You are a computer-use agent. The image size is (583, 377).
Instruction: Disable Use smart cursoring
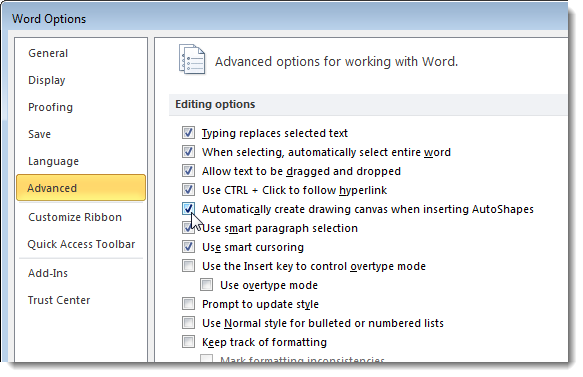[188, 246]
